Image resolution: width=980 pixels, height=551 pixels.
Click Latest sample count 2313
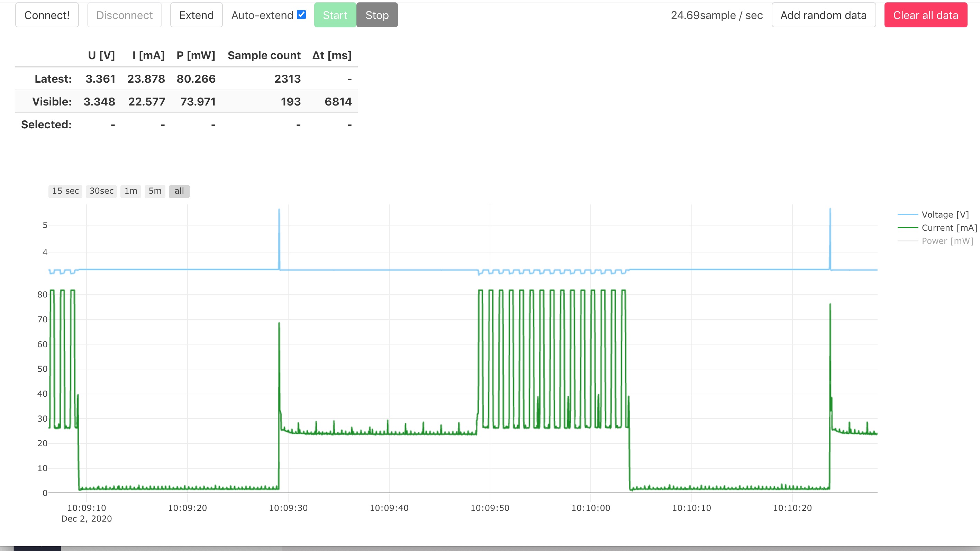288,79
